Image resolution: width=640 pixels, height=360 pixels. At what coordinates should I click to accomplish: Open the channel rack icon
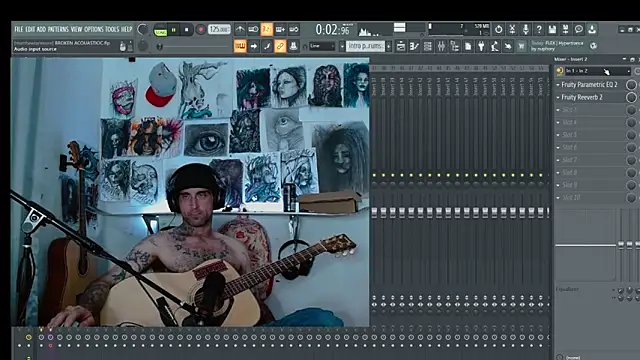coord(428,47)
